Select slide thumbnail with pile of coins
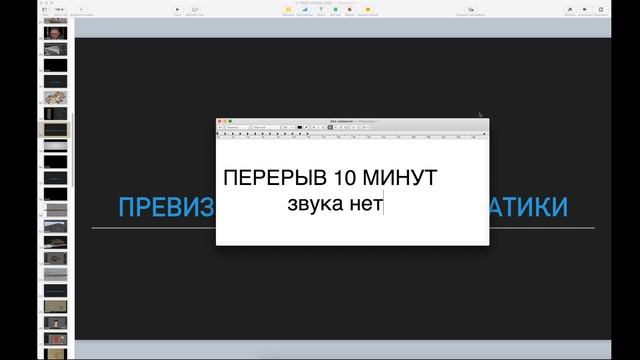This screenshot has height=360, width=640. click(56, 98)
